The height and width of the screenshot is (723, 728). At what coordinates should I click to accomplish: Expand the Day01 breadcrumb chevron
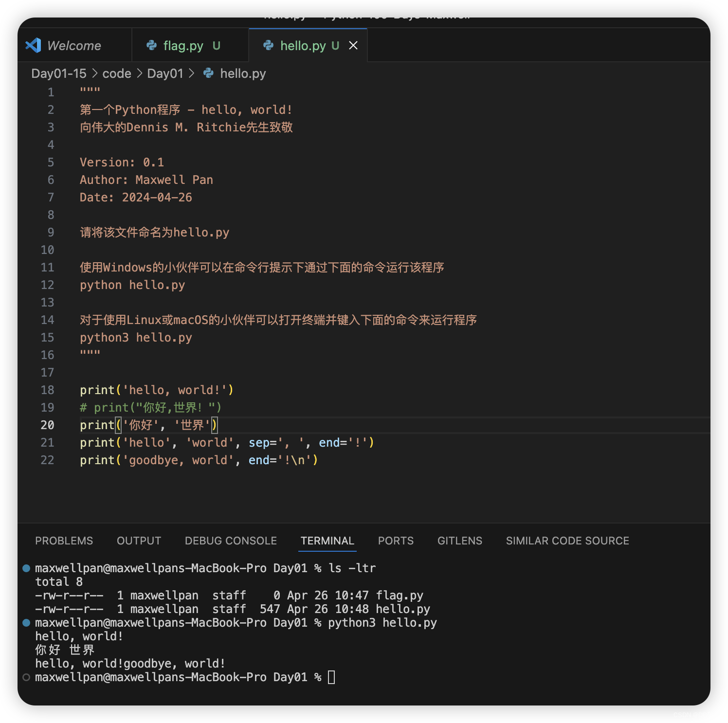click(191, 73)
